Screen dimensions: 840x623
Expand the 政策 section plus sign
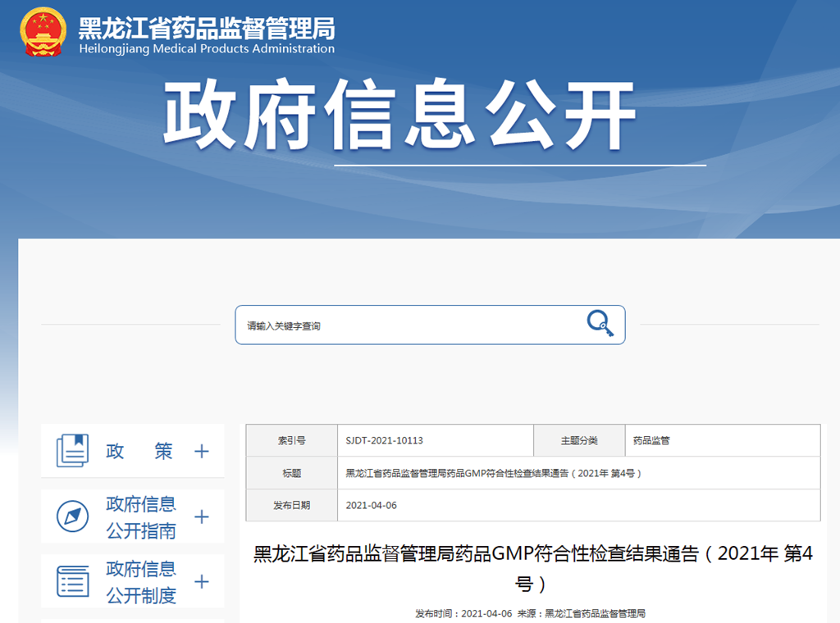pos(202,451)
